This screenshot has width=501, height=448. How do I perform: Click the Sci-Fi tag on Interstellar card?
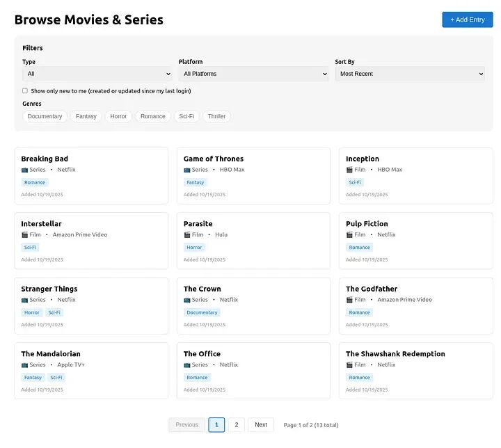coord(30,248)
